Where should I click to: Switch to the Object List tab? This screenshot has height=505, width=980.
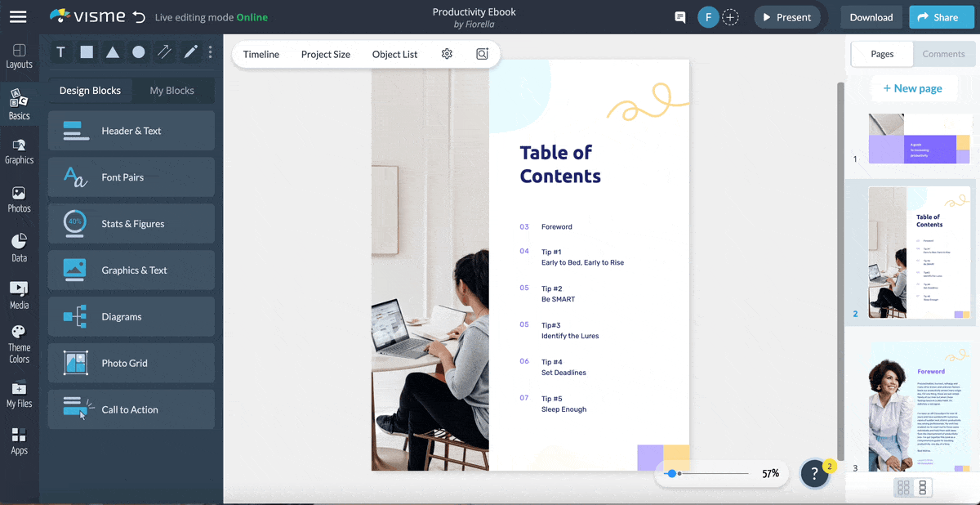point(394,55)
